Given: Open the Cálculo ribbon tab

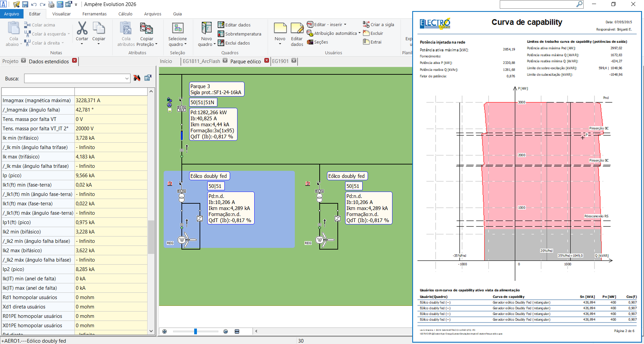Looking at the screenshot, I should [x=125, y=14].
